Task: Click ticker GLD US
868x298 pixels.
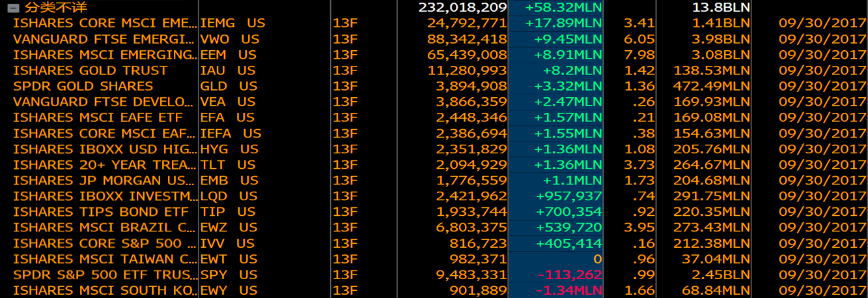Action: (x=229, y=86)
